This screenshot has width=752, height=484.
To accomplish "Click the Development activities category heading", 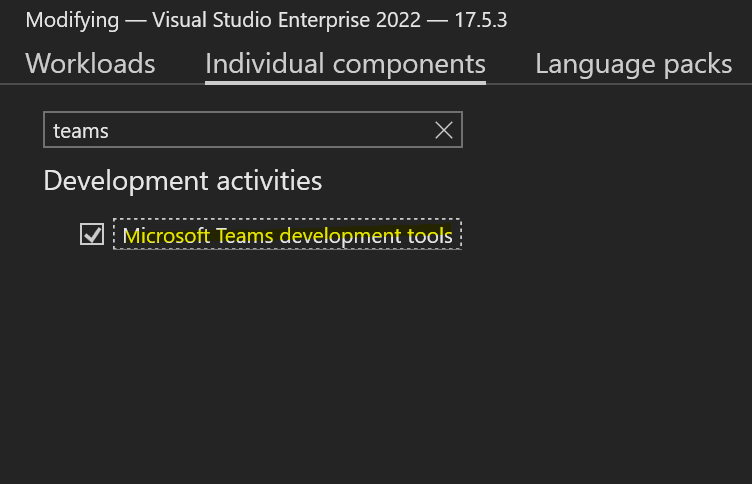I will 183,181.
